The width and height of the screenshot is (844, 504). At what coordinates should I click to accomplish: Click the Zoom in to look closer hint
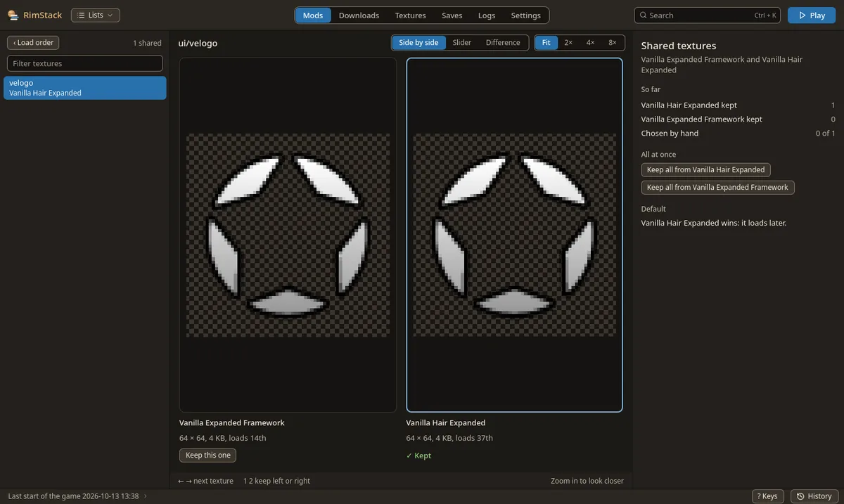coord(587,481)
